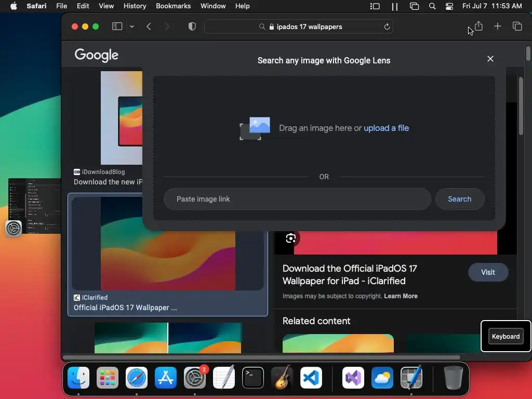Click the date and time in menu bar
The width and height of the screenshot is (532, 399).
pyautogui.click(x=492, y=6)
